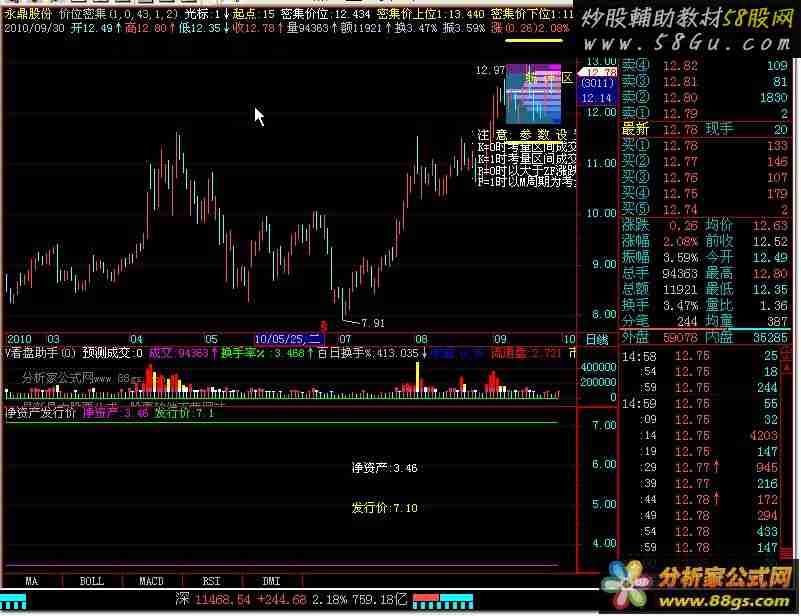The height and width of the screenshot is (616, 801).
Task: Click the 净资产发行价 indicator label
Action: click(x=40, y=413)
